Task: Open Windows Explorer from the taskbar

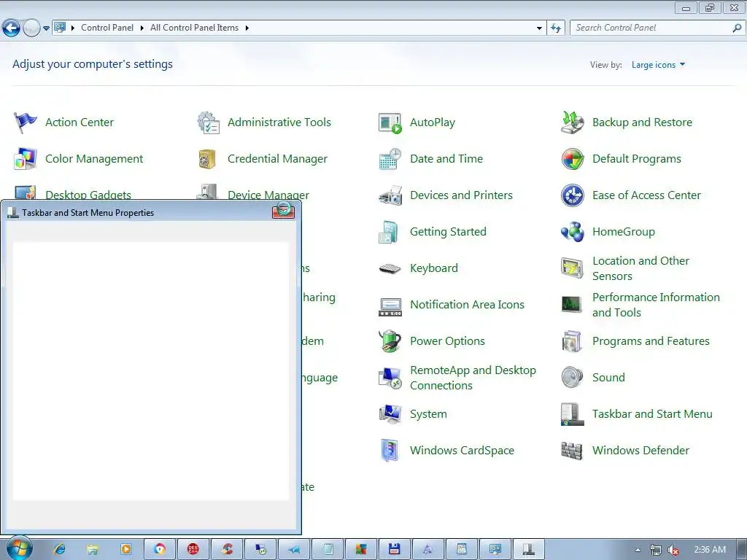Action: 93,550
